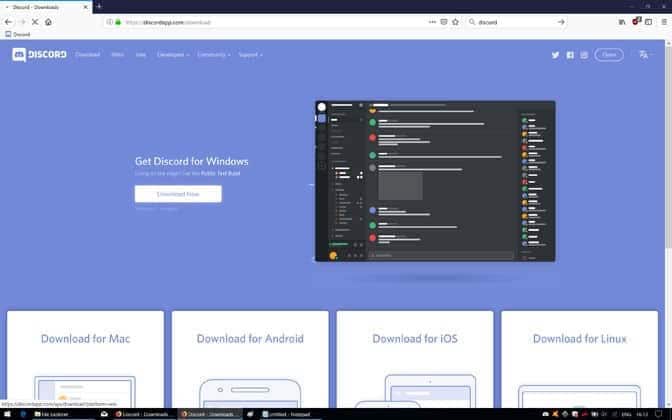Image resolution: width=672 pixels, height=420 pixels.
Task: Click the search box containing discord
Action: point(514,22)
